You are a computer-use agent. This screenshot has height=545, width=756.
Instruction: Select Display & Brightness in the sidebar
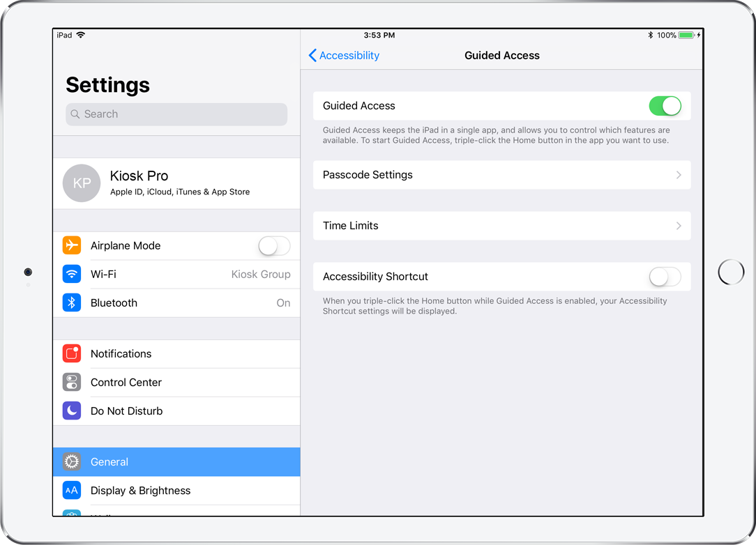pyautogui.click(x=176, y=491)
